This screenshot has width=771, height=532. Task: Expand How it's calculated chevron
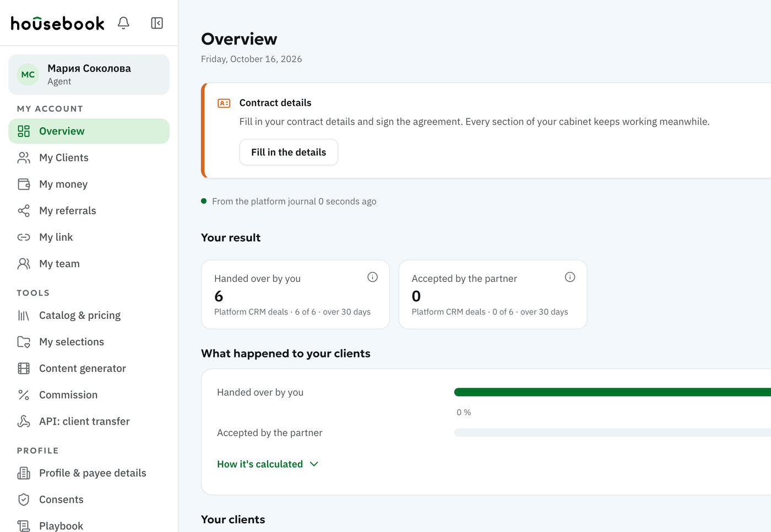click(x=314, y=464)
